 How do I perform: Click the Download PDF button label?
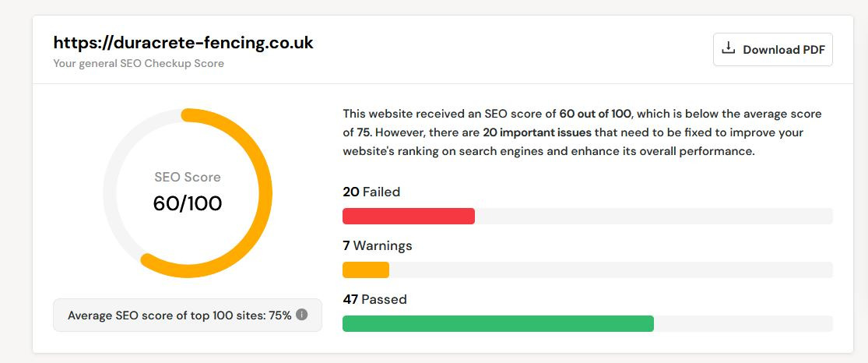click(782, 50)
